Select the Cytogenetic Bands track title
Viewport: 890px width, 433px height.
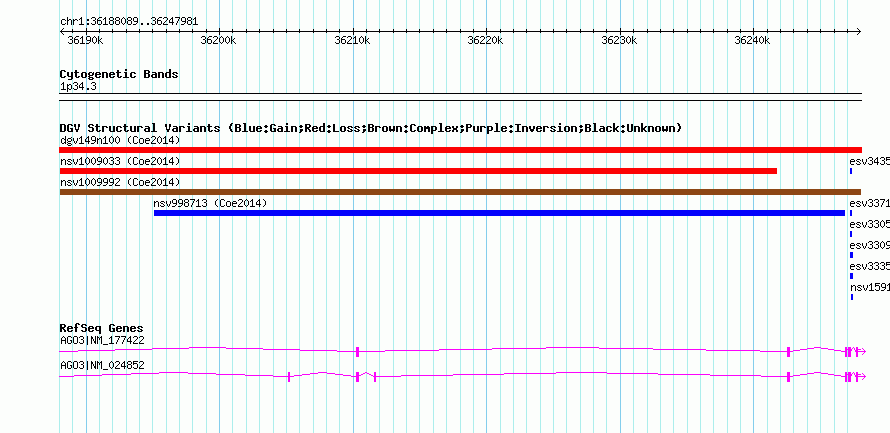(x=119, y=74)
